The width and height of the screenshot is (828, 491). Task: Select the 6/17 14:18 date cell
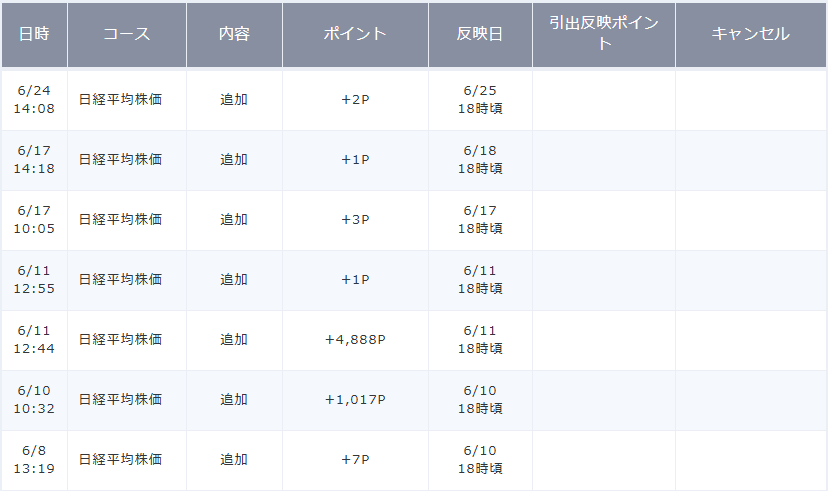pos(34,160)
